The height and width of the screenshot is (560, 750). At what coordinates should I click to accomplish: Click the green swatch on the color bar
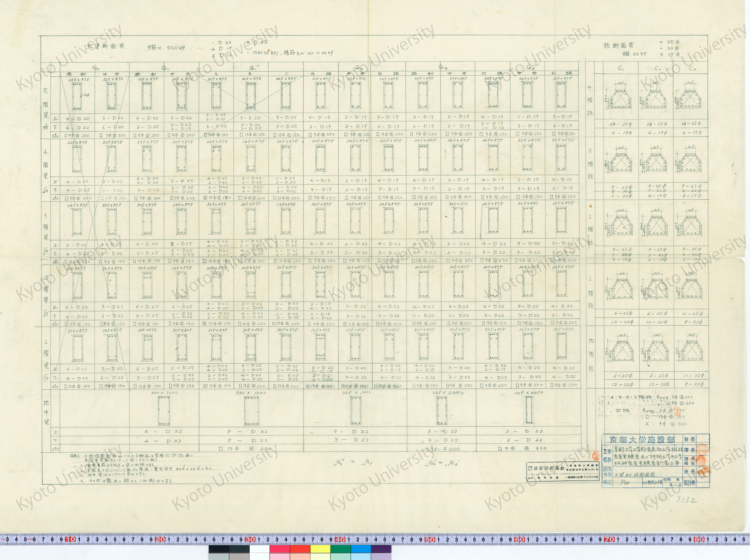pos(340,549)
